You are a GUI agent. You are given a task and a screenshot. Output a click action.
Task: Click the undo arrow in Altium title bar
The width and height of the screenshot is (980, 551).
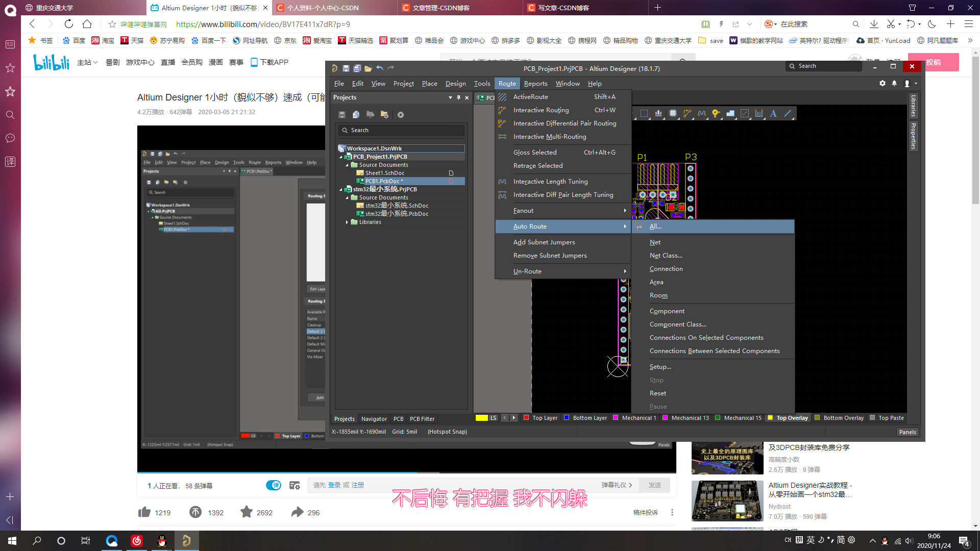[x=380, y=68]
